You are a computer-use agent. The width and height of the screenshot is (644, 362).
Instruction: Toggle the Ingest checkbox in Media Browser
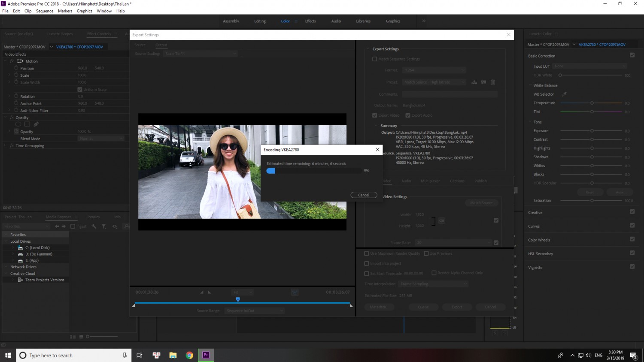pos(73,226)
